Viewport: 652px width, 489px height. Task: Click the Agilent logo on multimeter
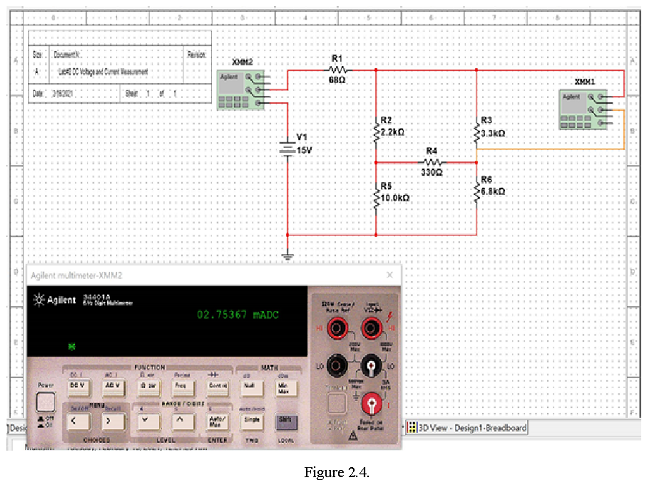(55, 300)
